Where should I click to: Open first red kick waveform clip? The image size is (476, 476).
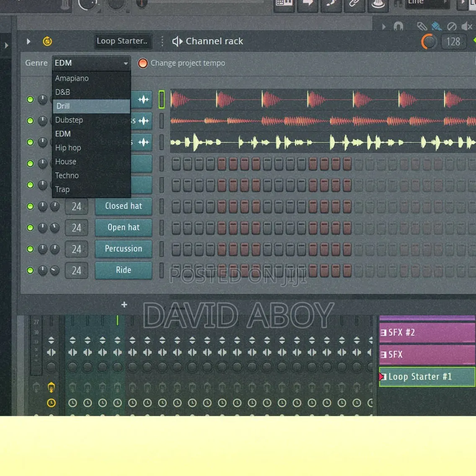pyautogui.click(x=323, y=100)
